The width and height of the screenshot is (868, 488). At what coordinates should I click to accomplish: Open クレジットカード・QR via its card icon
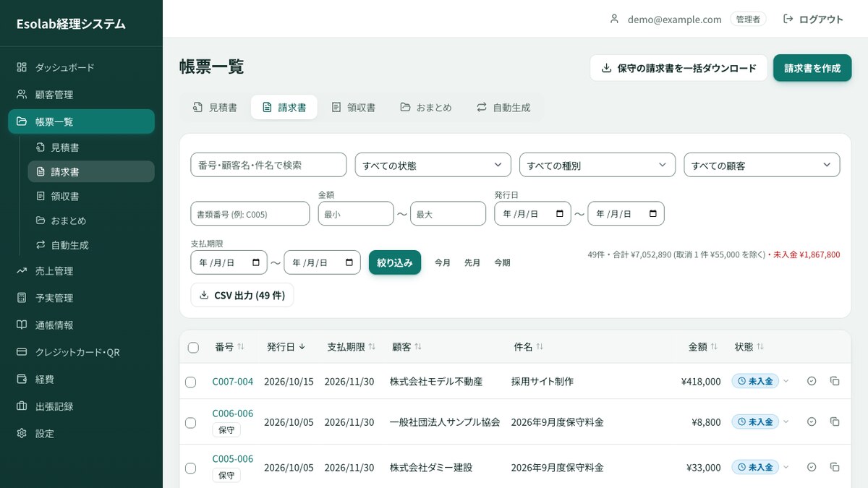(22, 352)
